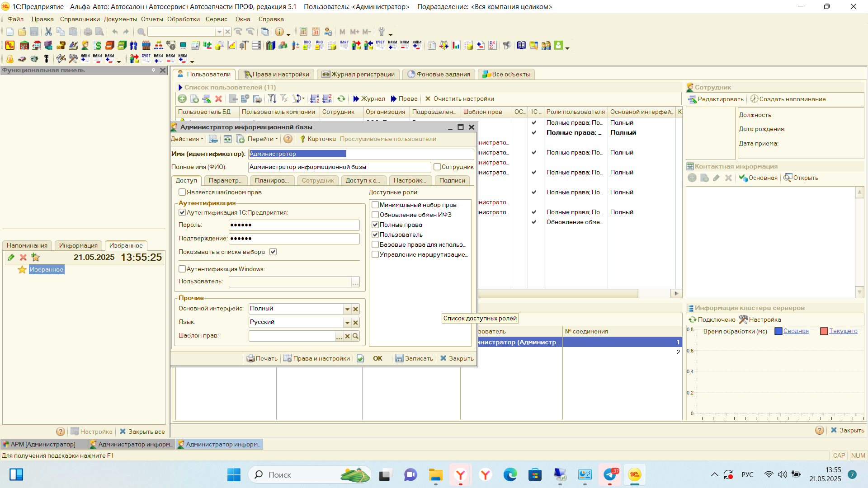Click the red 'Текущего' legend color swatch
The height and width of the screenshot is (488, 868).
coord(824,331)
